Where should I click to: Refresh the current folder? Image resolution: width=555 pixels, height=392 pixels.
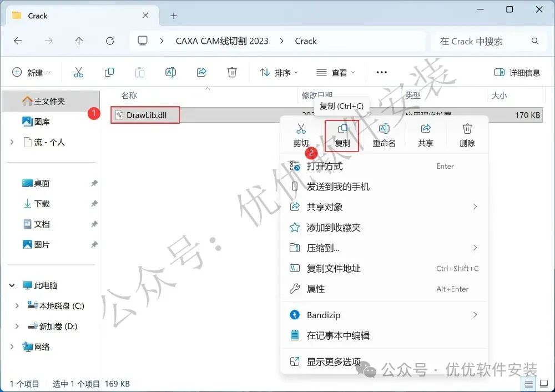click(110, 41)
